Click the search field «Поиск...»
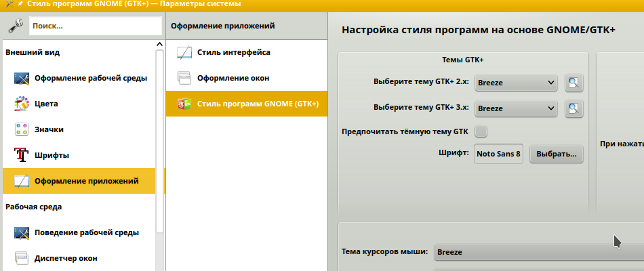The width and height of the screenshot is (644, 271). point(96,26)
